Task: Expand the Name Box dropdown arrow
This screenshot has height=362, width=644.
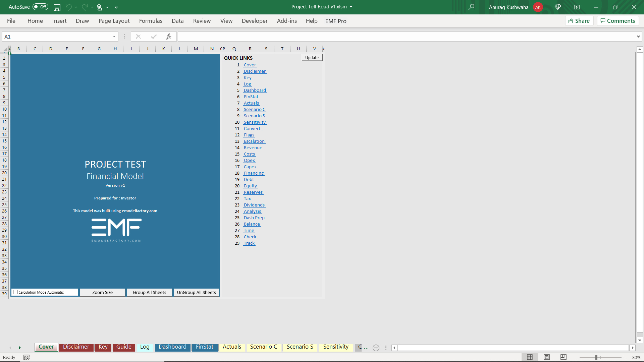Action: click(114, 37)
